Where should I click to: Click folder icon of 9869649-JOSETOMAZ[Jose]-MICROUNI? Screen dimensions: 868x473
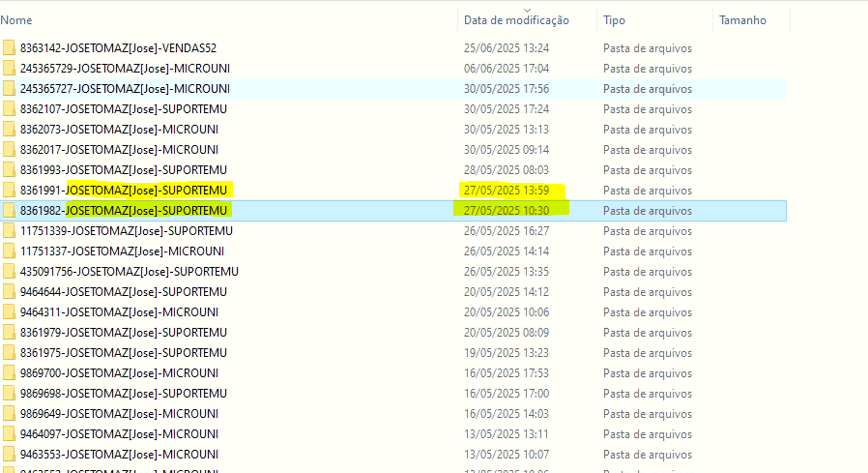(x=9, y=414)
